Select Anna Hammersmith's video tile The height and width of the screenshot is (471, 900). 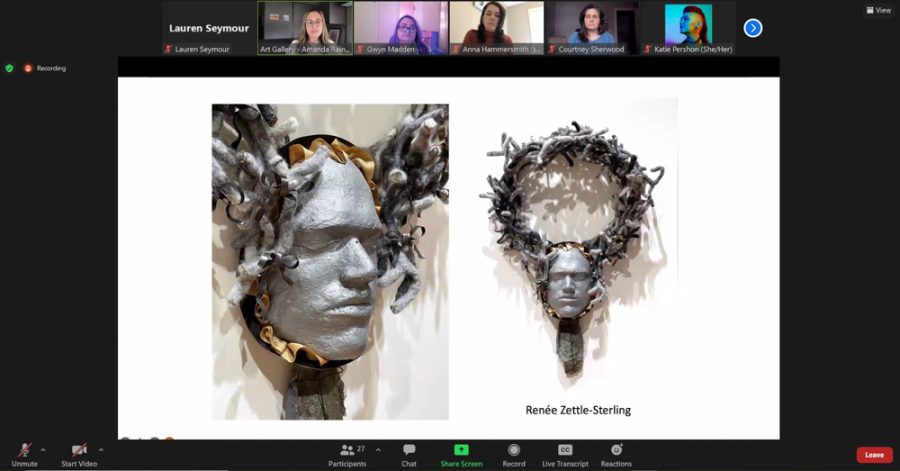[x=496, y=28]
